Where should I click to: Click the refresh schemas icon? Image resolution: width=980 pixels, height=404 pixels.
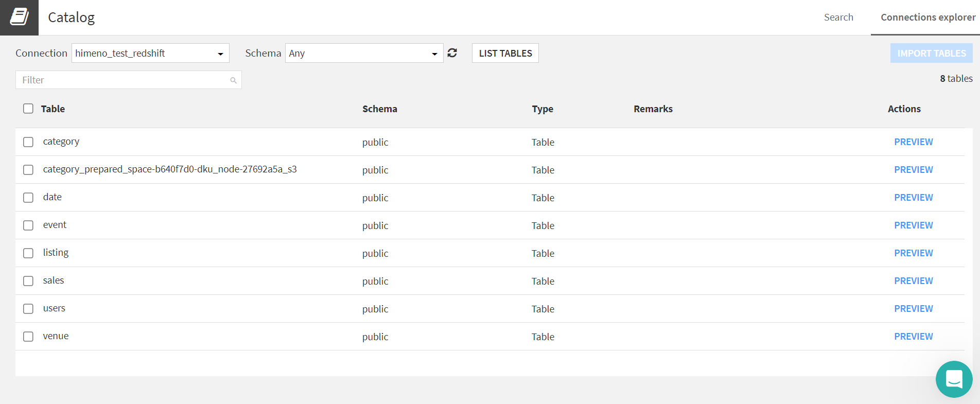click(x=452, y=53)
